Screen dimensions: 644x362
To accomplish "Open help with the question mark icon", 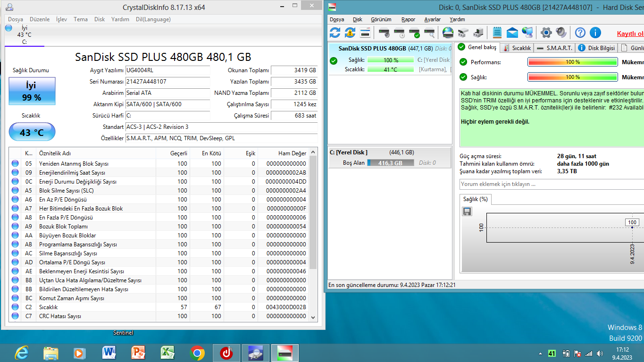I will pos(580,33).
